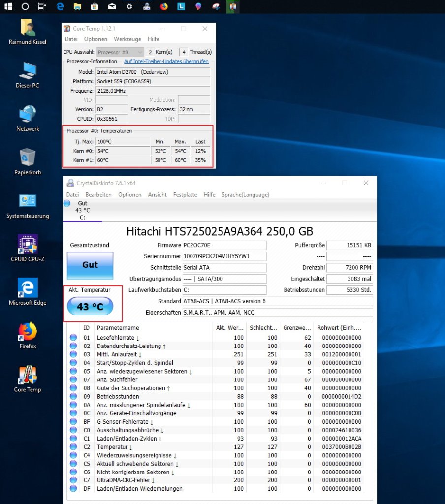Select the C: disk tab with Gut status
445x504 pixels.
point(82,210)
